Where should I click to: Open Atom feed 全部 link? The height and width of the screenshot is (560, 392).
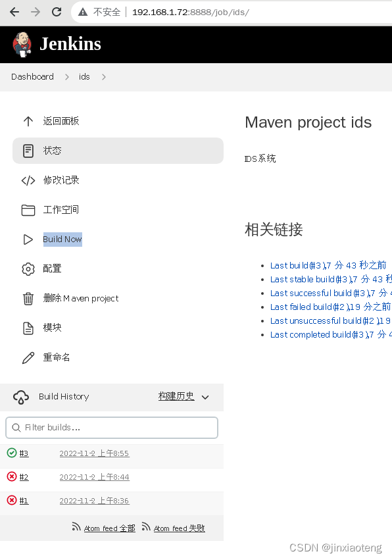point(110,528)
